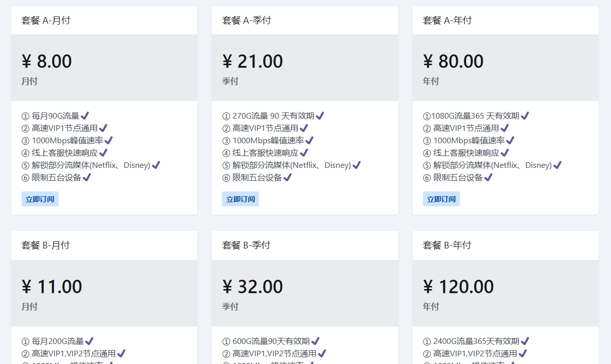
Task: Click checkmark after 600G流量90天有效期
Action: tap(315, 341)
